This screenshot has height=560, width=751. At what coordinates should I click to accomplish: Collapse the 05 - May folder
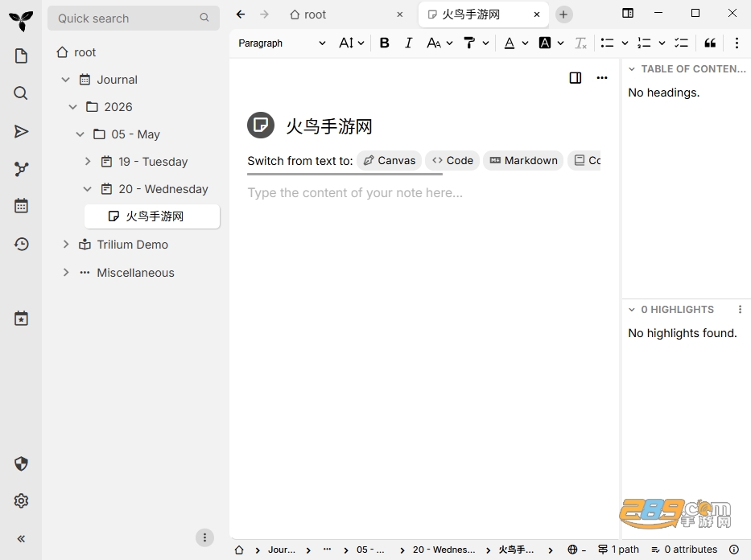[x=80, y=134]
